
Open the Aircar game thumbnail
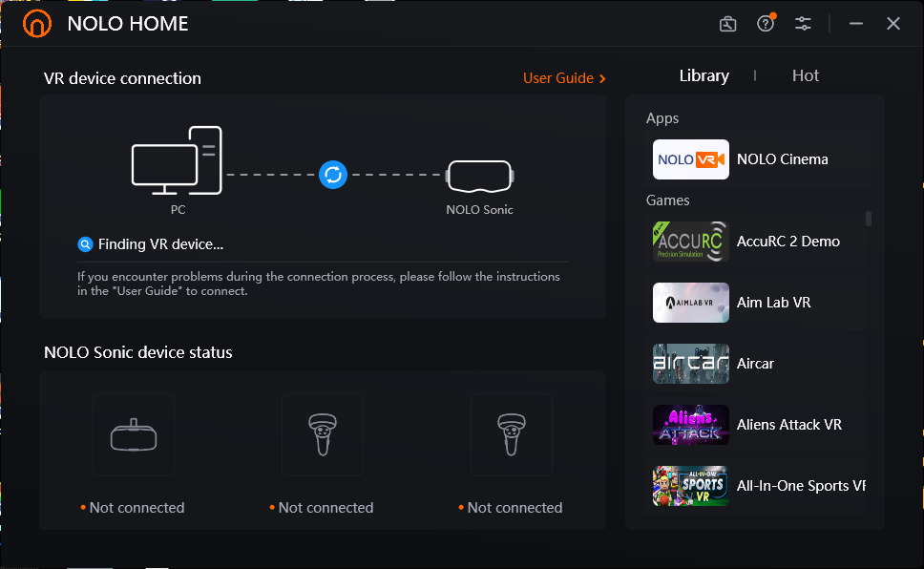[x=691, y=364]
